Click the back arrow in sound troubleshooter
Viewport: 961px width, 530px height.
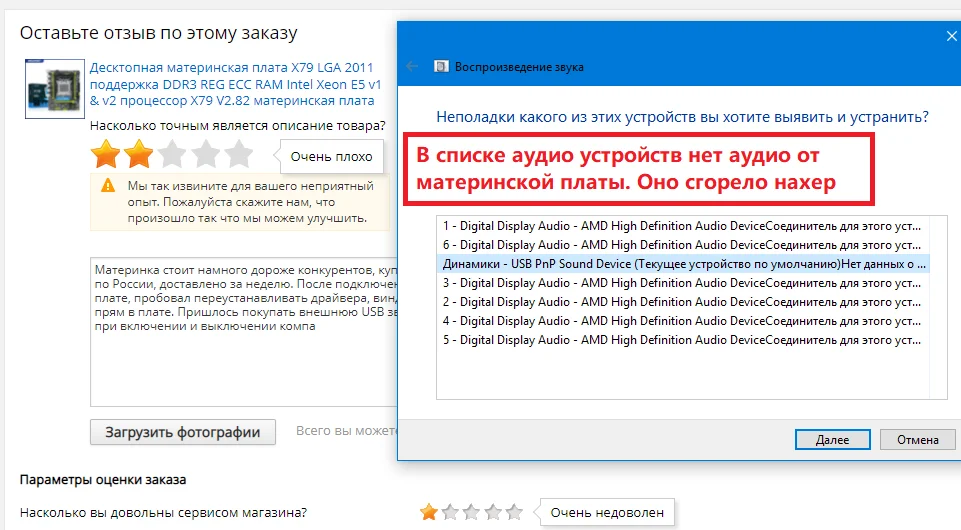click(412, 66)
